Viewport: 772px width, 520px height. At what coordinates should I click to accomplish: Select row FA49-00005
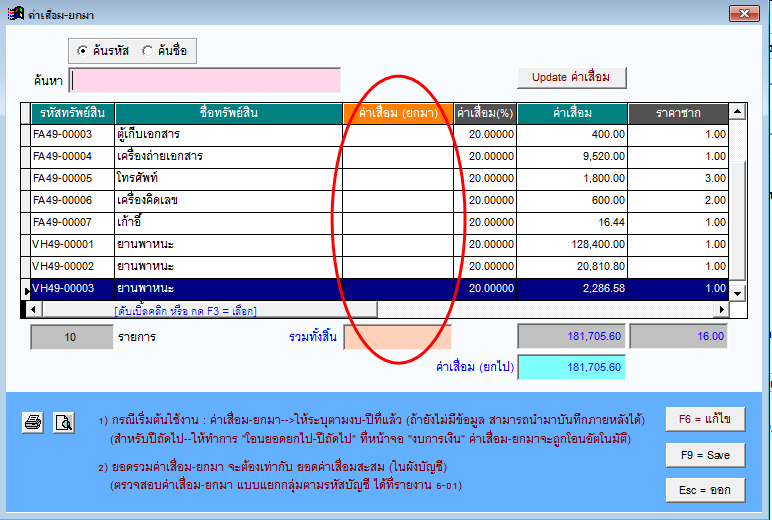pos(380,178)
